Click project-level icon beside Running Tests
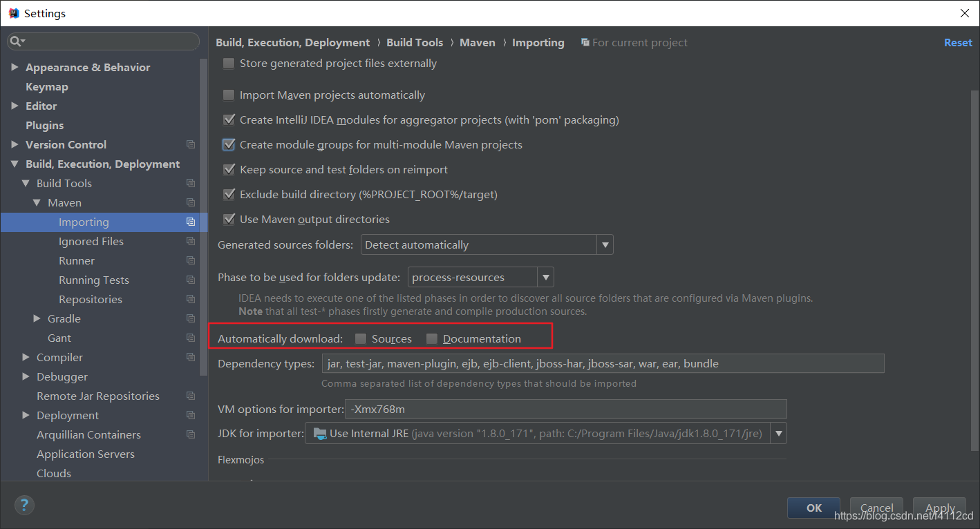 (x=191, y=280)
